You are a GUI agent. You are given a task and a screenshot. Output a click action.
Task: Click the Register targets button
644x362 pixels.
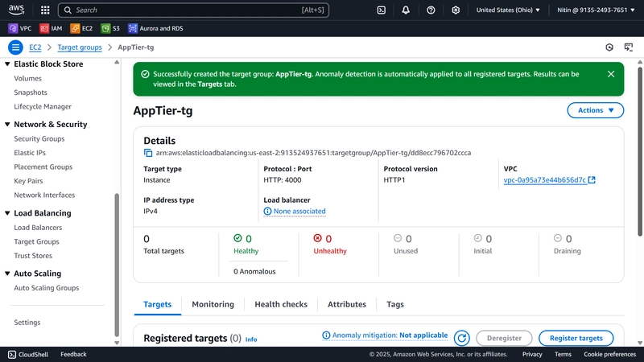(576, 338)
